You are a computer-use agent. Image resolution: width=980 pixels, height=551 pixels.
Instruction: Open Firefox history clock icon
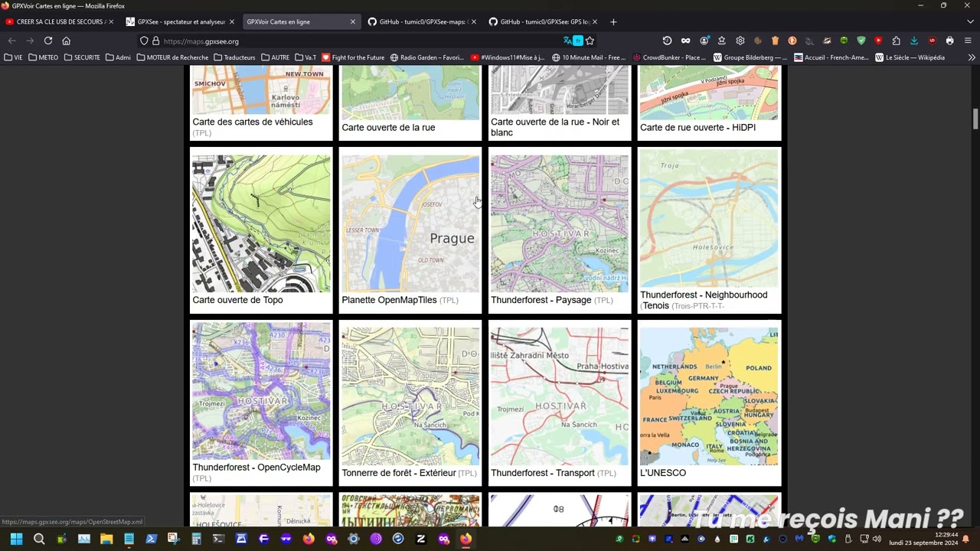[x=667, y=41]
